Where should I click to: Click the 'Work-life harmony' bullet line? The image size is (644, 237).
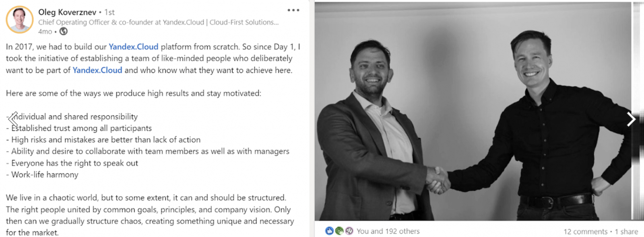tap(45, 175)
